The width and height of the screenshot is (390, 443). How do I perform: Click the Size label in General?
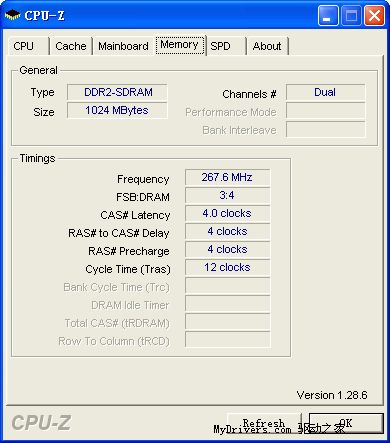(x=44, y=112)
